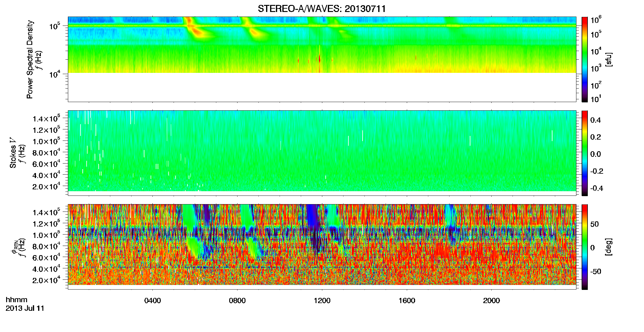Click the 10^5 y-axis tick of top panel

click(55, 26)
